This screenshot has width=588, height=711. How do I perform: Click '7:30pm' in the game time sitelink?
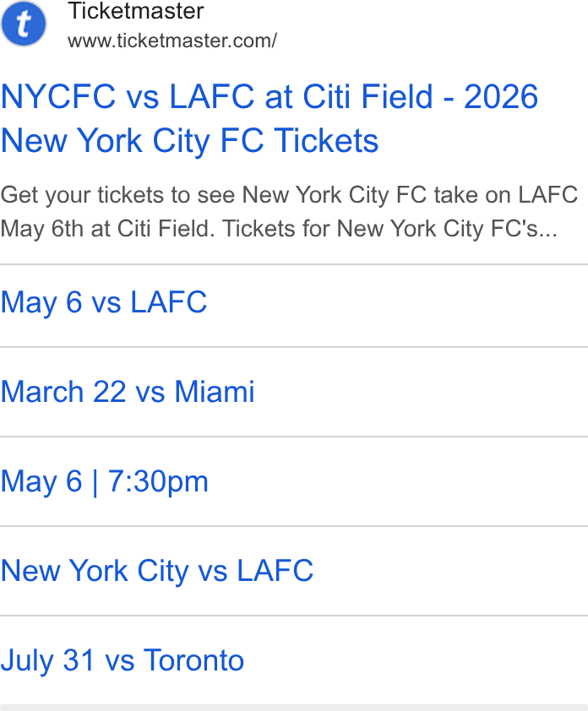[158, 482]
